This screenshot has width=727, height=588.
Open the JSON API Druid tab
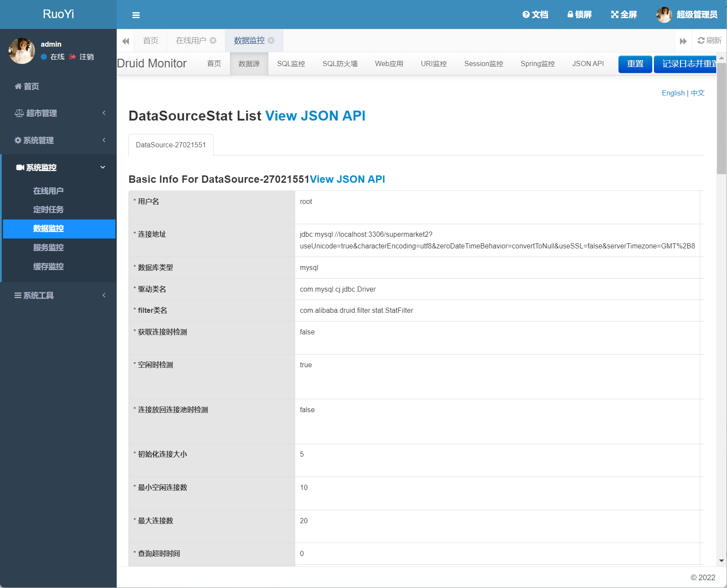point(588,64)
